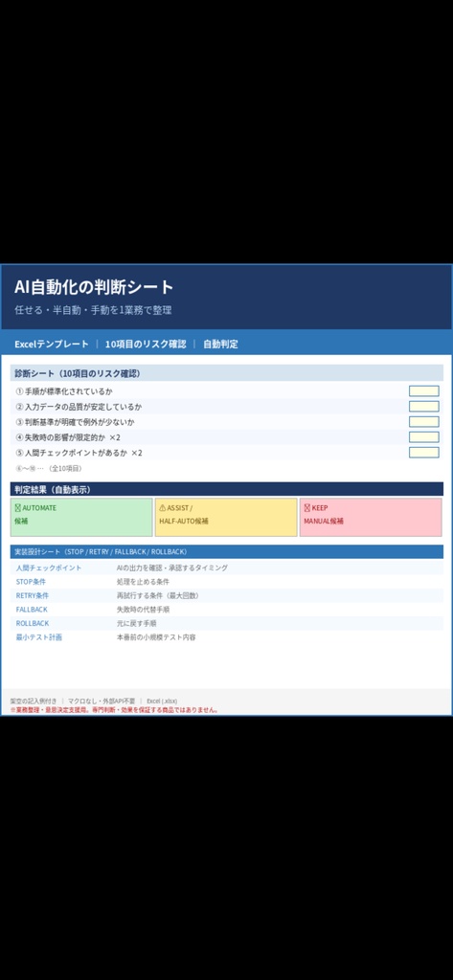Click the question ③判断基準が明確で例外が少ないか
Image resolution: width=453 pixels, height=980 pixels.
[75, 422]
